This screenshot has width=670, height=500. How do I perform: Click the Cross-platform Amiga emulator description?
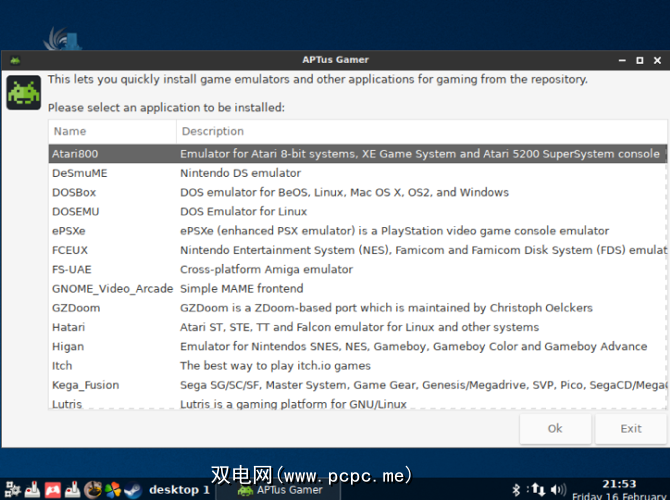[x=267, y=269]
